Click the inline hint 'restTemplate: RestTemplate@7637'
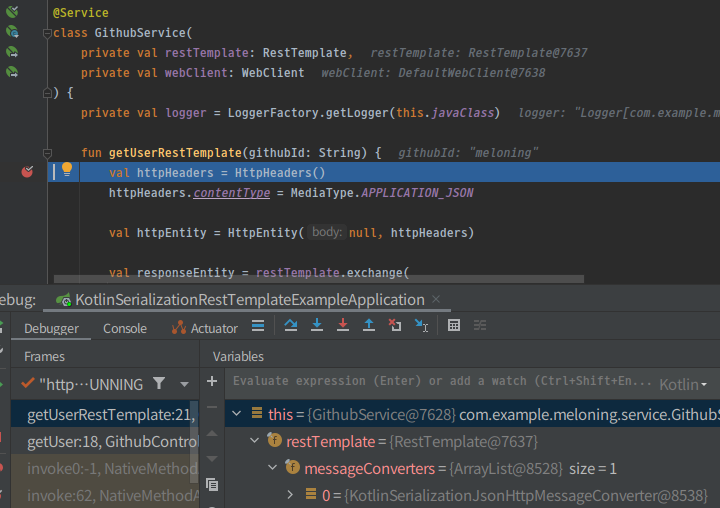 point(478,53)
